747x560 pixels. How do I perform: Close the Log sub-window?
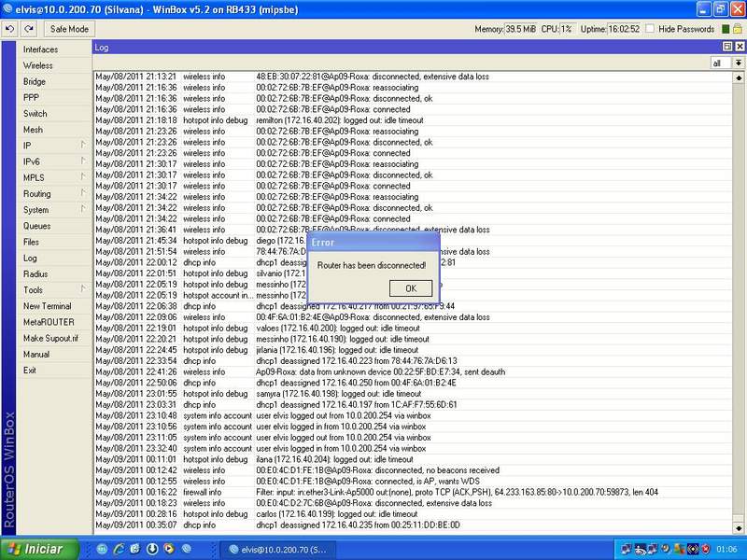(x=740, y=46)
